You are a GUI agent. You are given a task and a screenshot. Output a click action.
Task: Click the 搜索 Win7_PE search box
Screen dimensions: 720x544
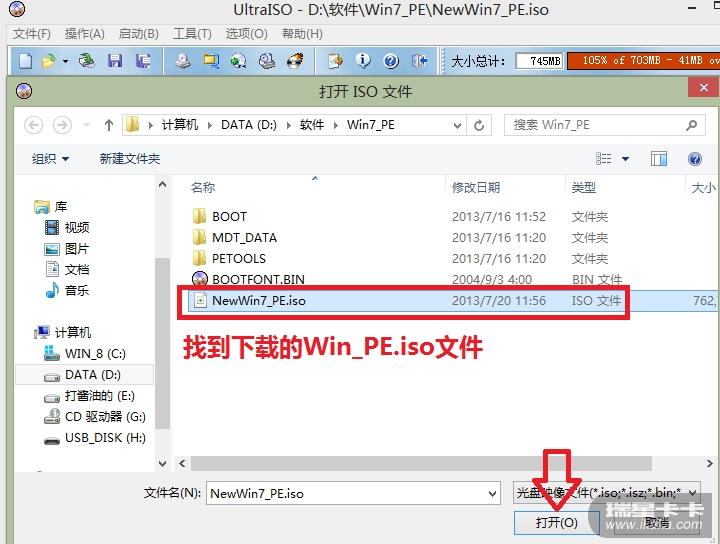pos(604,125)
